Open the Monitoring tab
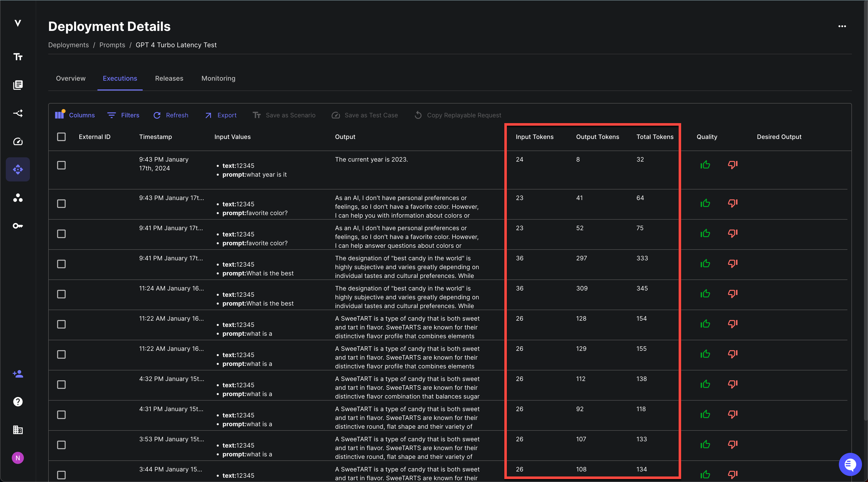868x482 pixels. (218, 78)
